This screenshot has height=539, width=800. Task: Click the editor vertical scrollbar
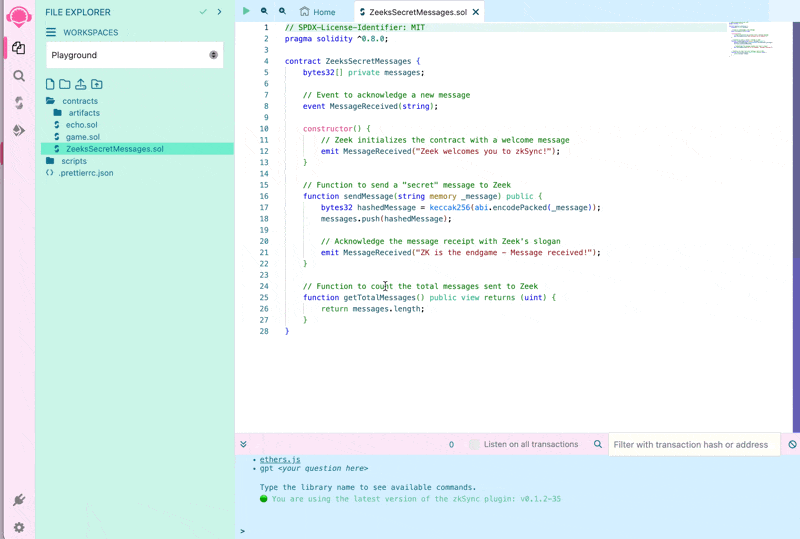pos(796,227)
